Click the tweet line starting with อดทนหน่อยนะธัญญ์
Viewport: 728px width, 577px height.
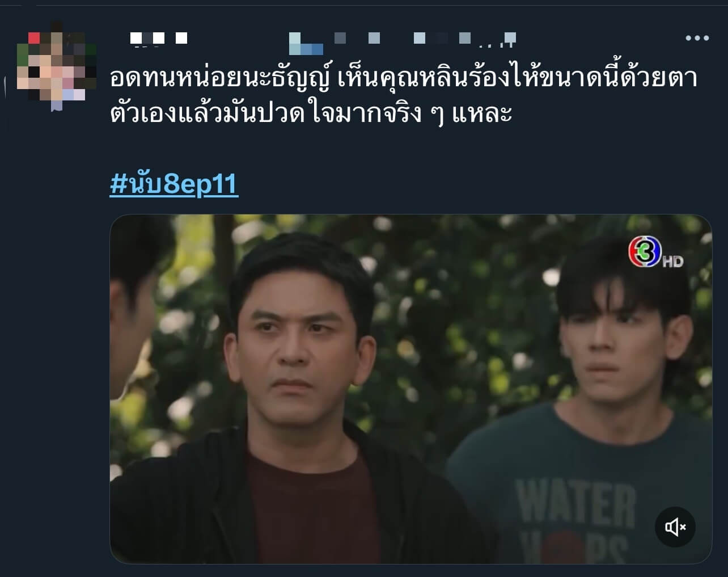click(404, 78)
